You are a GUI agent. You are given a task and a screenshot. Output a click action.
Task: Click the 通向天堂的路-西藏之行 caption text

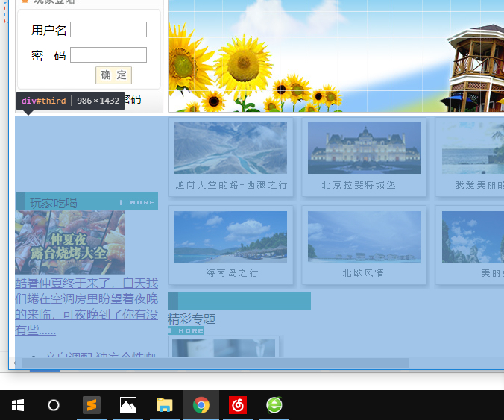coord(231,185)
